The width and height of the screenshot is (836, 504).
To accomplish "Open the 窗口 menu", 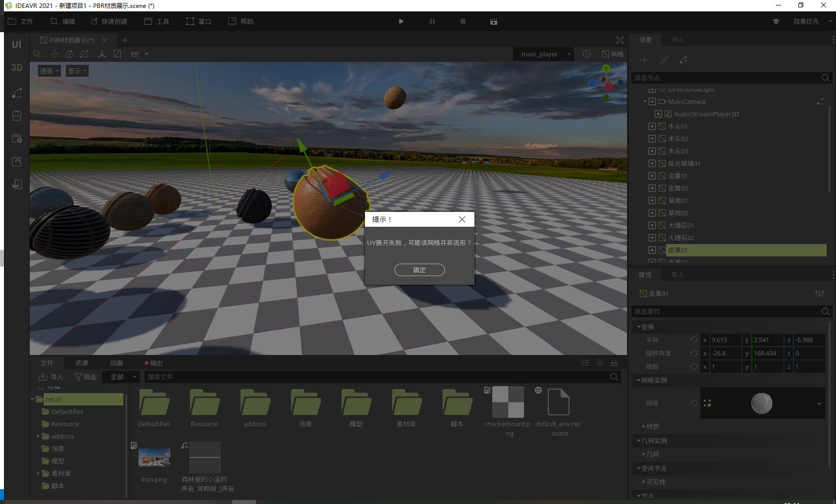I will [x=199, y=21].
